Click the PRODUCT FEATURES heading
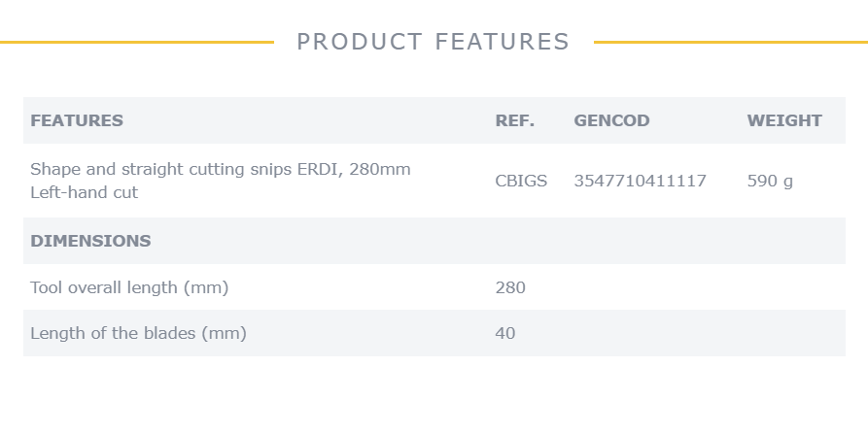 (x=433, y=42)
